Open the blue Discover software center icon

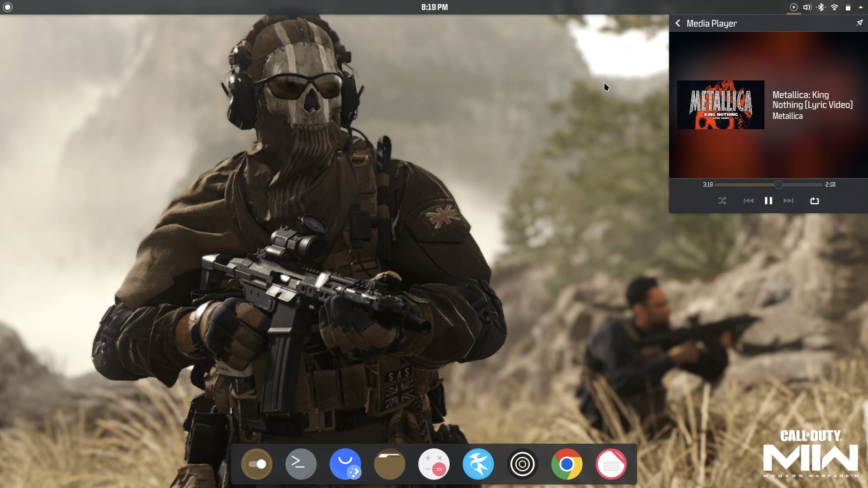(345, 464)
